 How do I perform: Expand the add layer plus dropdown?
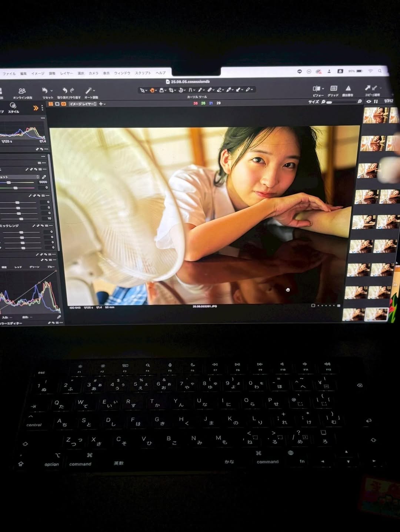pos(102,104)
